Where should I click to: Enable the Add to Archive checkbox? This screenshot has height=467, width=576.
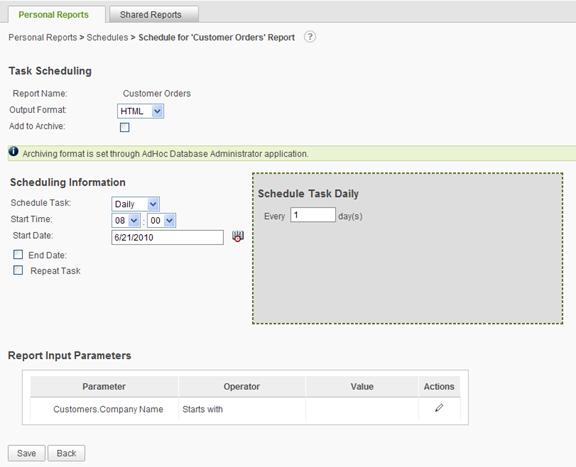125,127
